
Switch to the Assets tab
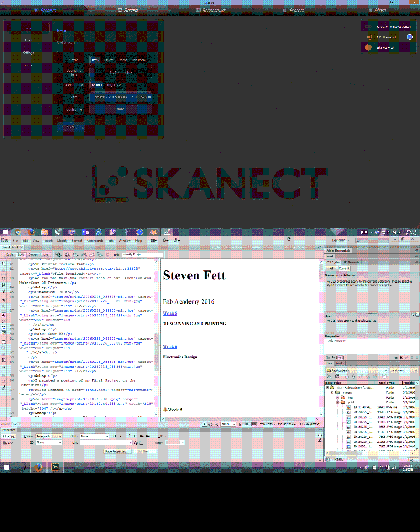(340, 363)
